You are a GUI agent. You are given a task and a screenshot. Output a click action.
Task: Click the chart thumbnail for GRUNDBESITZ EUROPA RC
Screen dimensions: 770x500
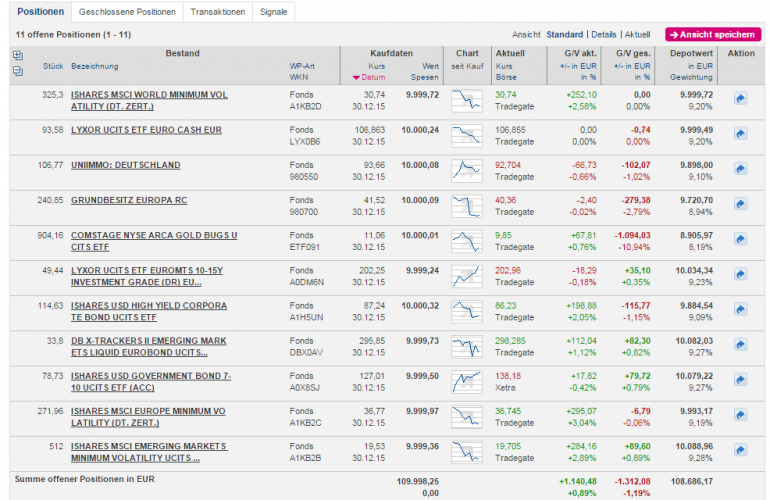465,206
